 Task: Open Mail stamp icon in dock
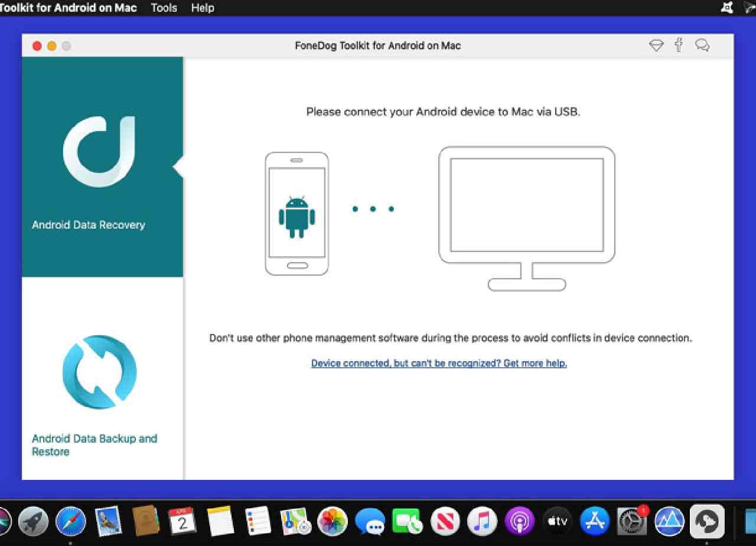pyautogui.click(x=108, y=522)
